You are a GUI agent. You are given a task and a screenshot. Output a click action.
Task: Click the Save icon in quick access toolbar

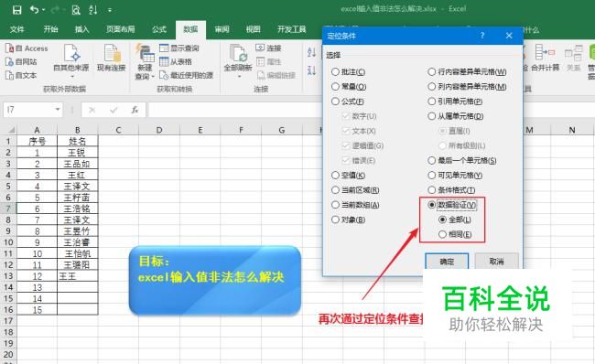coord(17,10)
